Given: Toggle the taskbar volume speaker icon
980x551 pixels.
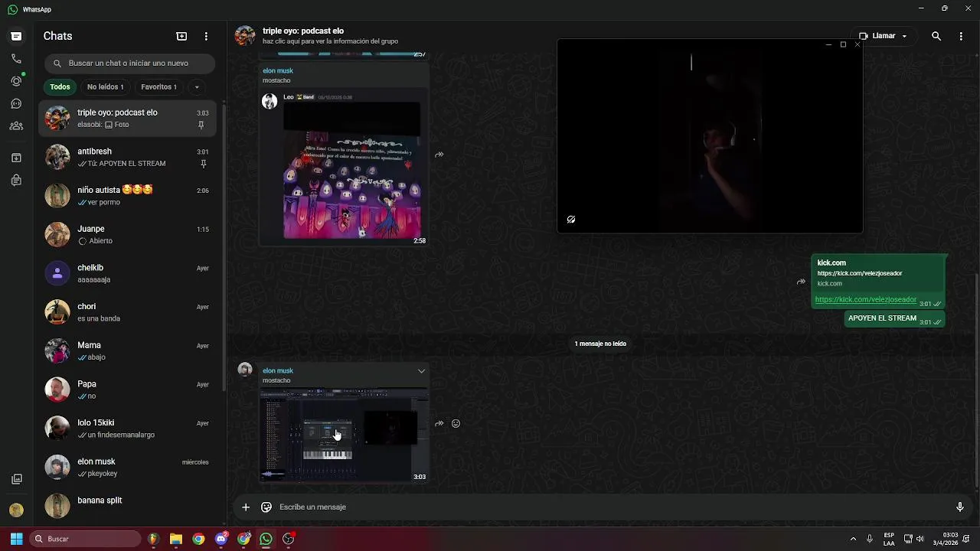Looking at the screenshot, I should point(920,539).
